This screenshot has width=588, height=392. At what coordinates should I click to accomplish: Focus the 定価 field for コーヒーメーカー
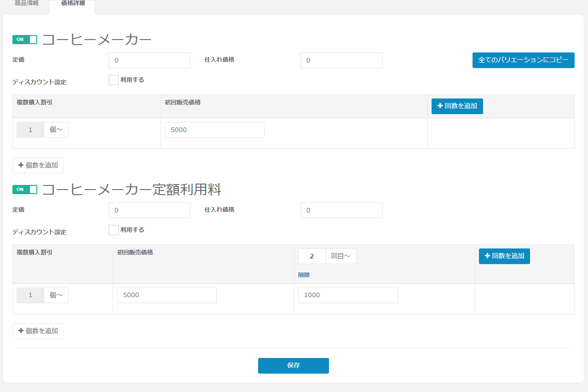149,60
